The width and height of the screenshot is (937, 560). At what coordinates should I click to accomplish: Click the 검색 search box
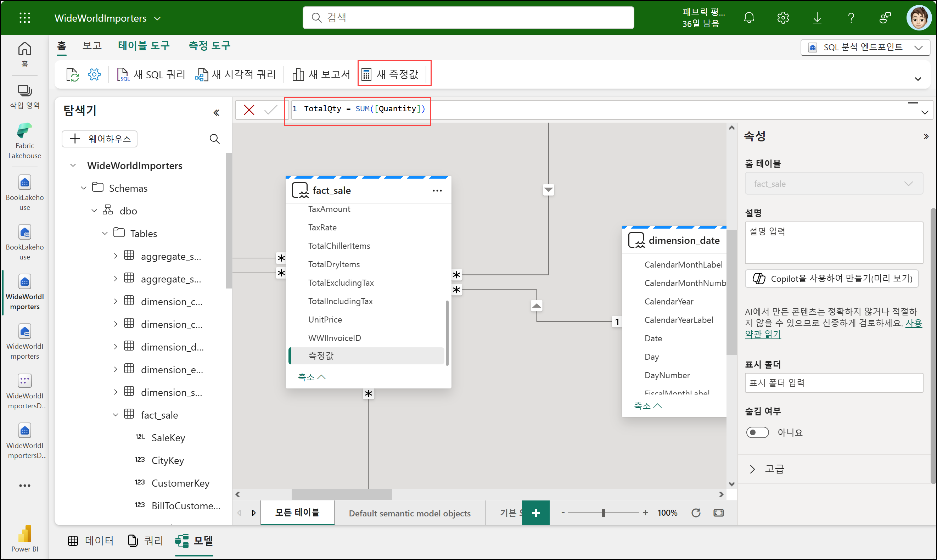[x=468, y=18]
